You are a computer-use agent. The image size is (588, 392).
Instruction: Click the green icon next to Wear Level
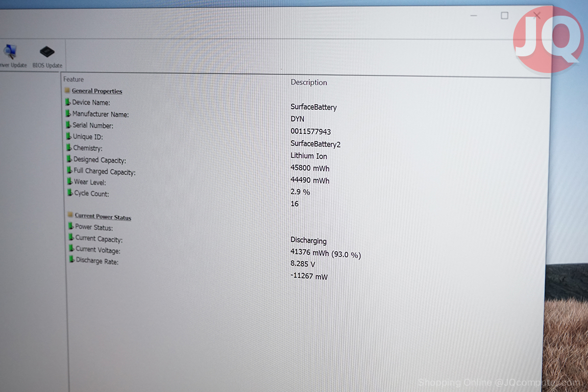[x=70, y=181]
